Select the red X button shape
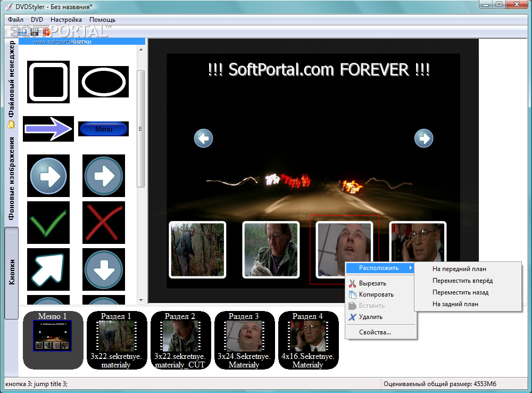 coord(104,223)
